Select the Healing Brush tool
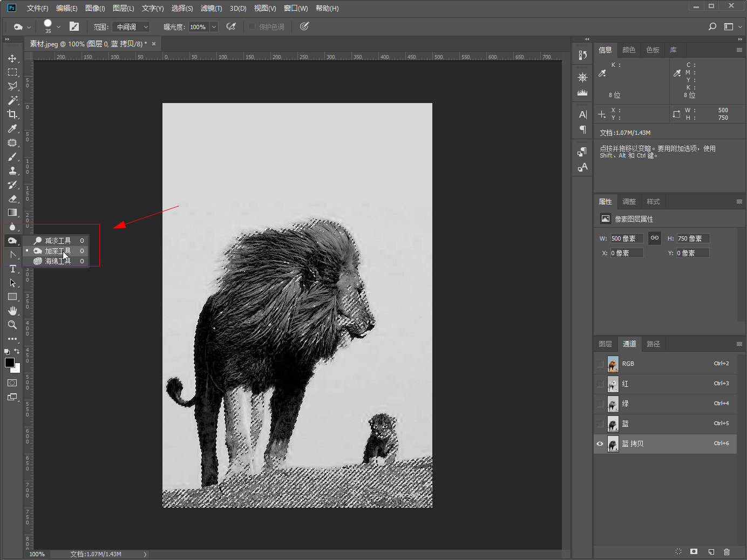 click(x=12, y=142)
